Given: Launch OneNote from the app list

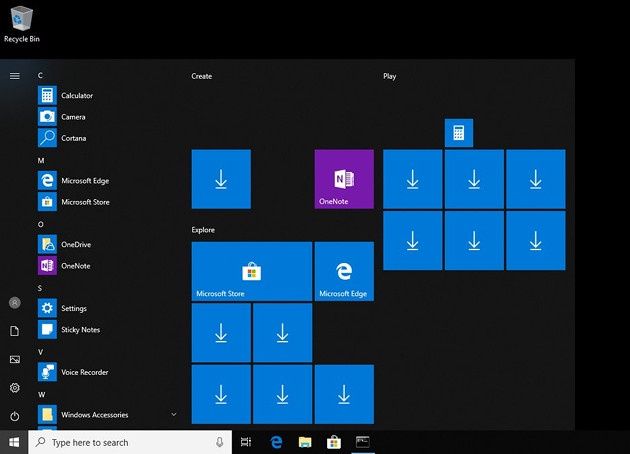Looking at the screenshot, I should tap(65, 266).
